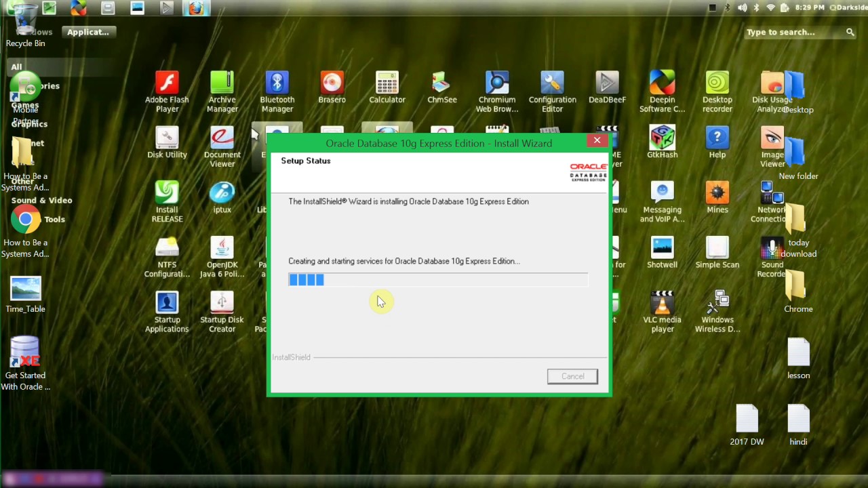The image size is (868, 488).
Task: Open the DeaDBeeF music player icon
Action: [607, 83]
